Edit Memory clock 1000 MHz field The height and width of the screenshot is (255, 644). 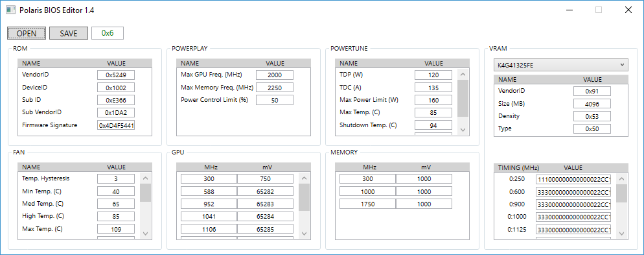367,191
